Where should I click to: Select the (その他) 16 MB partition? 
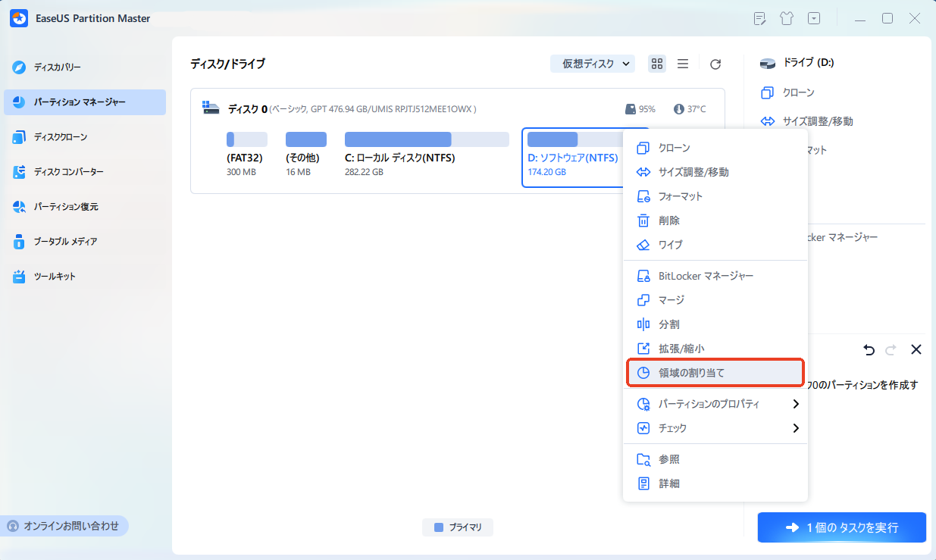coord(305,155)
